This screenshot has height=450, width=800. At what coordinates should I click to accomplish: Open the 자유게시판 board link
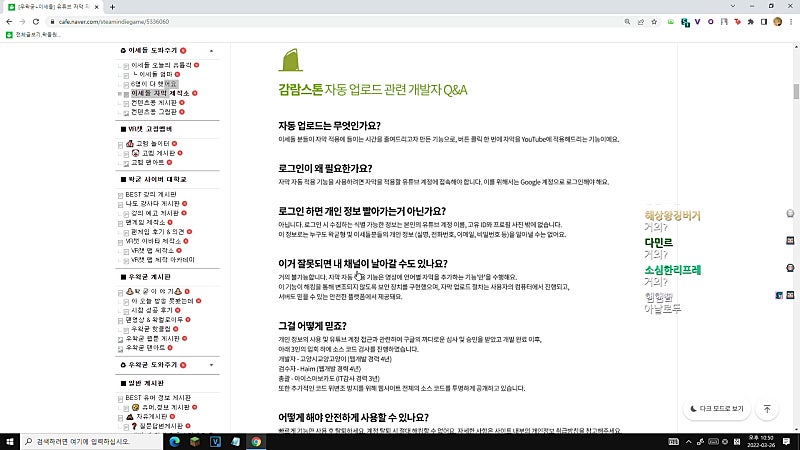coord(151,417)
